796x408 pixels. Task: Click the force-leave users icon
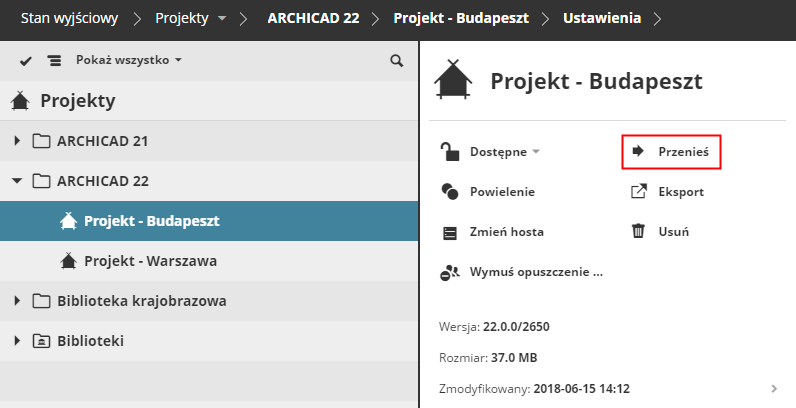coord(450,273)
